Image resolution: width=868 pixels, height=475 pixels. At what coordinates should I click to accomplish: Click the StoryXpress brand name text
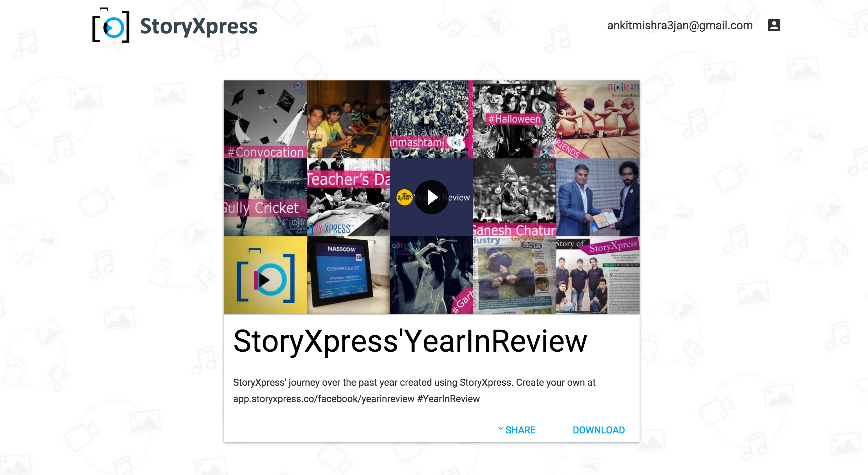tap(199, 26)
